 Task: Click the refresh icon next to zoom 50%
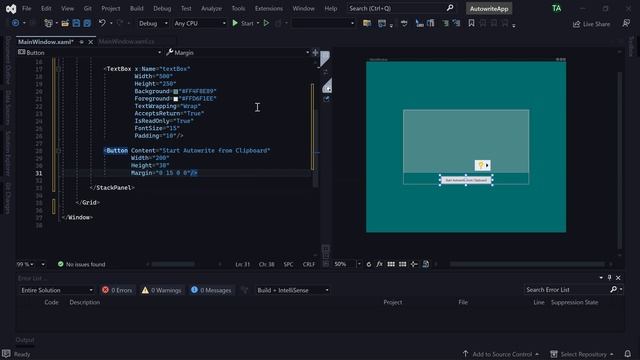tap(369, 264)
